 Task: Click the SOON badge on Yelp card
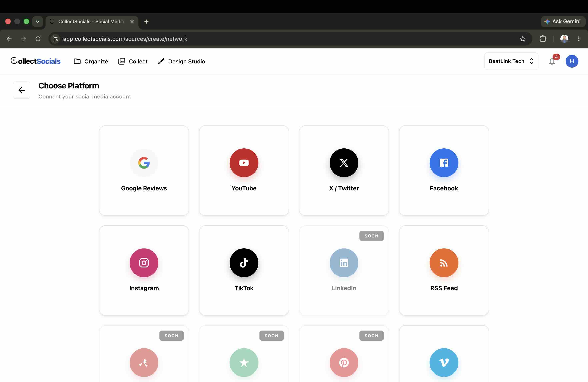[x=171, y=336]
